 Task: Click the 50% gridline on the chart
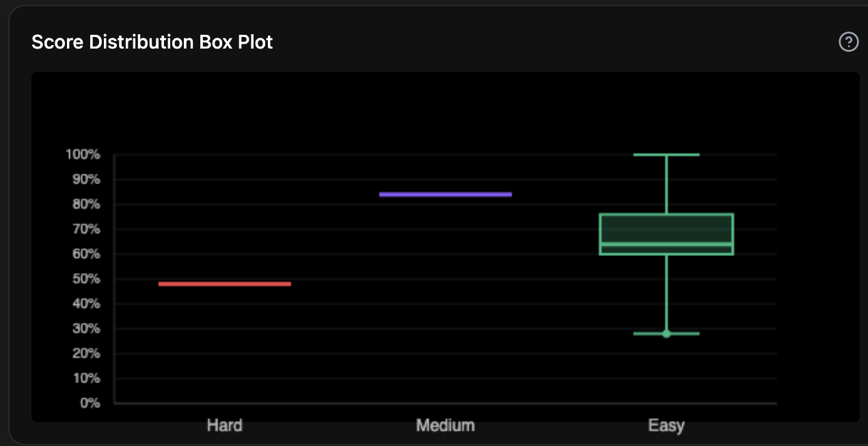tap(410, 278)
